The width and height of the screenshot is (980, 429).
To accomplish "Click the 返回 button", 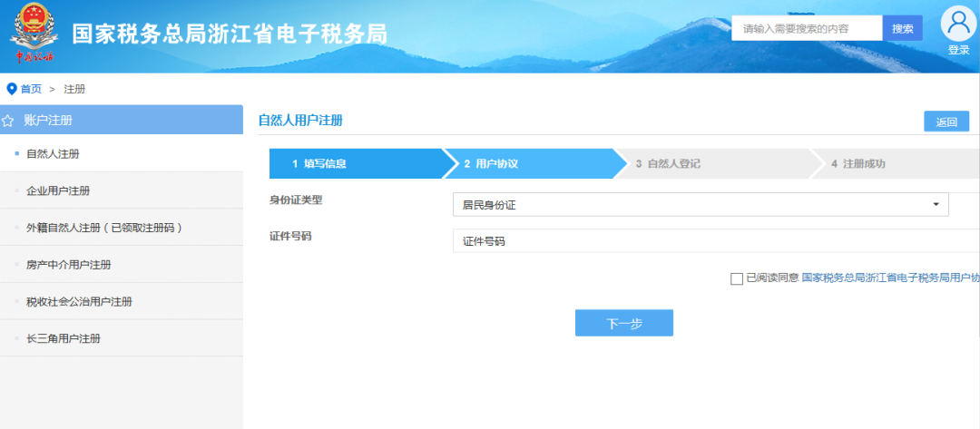I will (x=946, y=122).
